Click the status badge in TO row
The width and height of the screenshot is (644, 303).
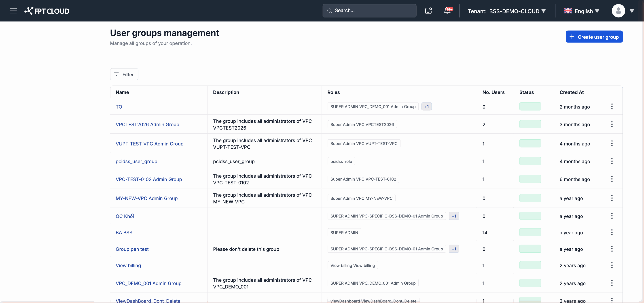(x=530, y=107)
